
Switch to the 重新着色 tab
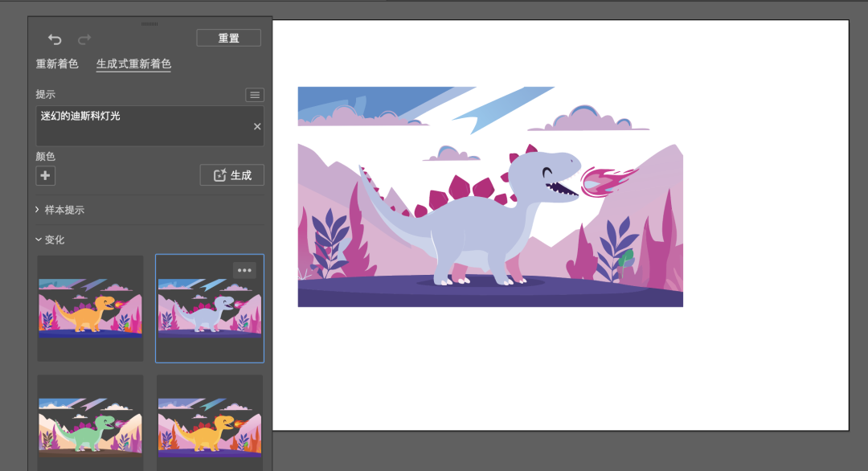[57, 63]
